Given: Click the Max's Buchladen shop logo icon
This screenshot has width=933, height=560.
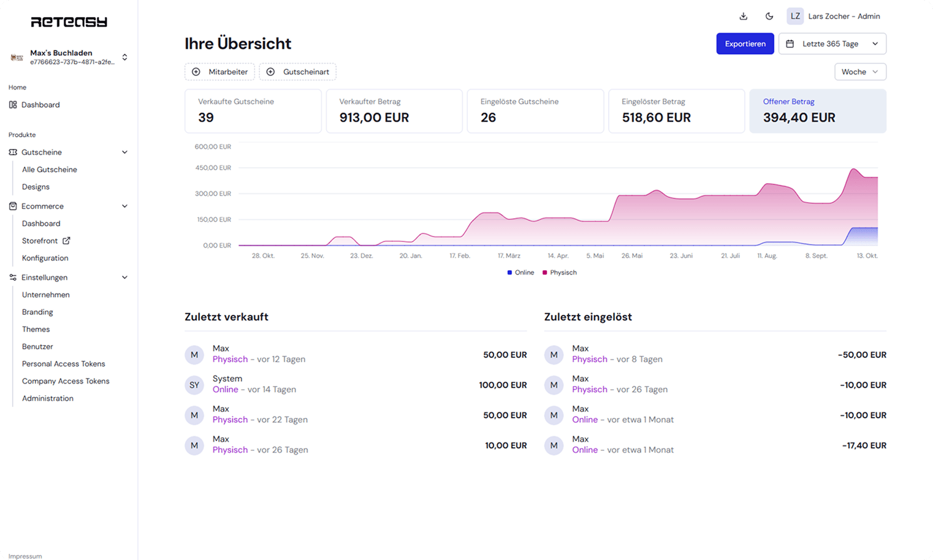Looking at the screenshot, I should [x=17, y=57].
